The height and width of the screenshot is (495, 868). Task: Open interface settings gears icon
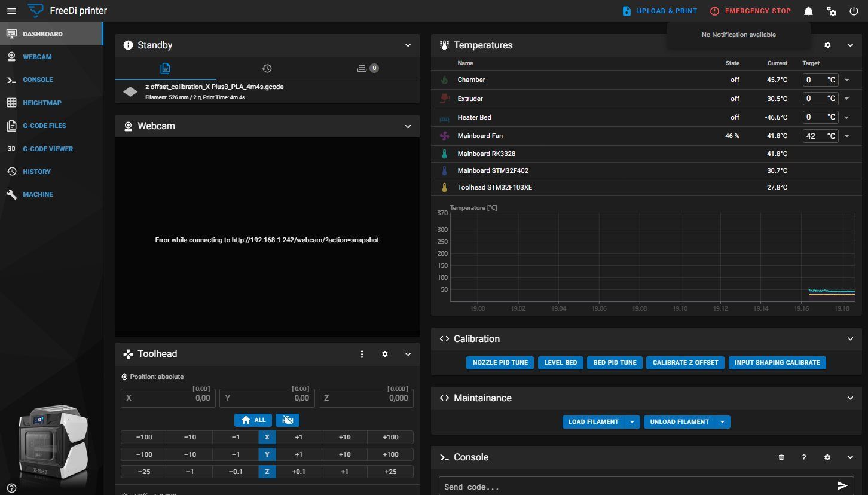coord(831,11)
